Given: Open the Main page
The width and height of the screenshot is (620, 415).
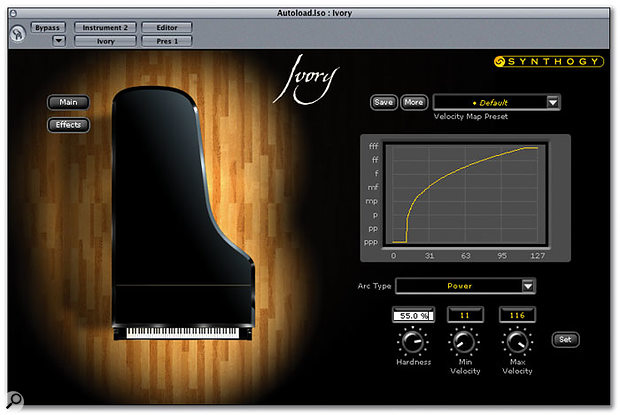Looking at the screenshot, I should click(68, 102).
